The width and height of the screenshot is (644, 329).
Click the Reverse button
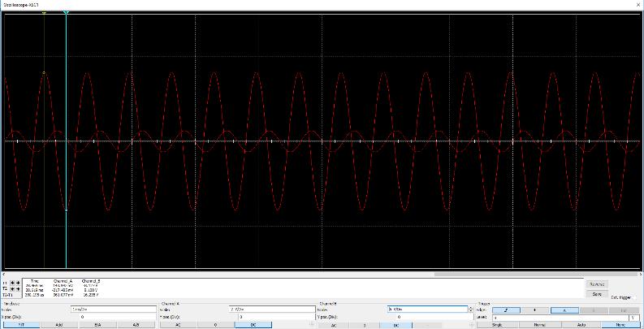click(x=597, y=284)
